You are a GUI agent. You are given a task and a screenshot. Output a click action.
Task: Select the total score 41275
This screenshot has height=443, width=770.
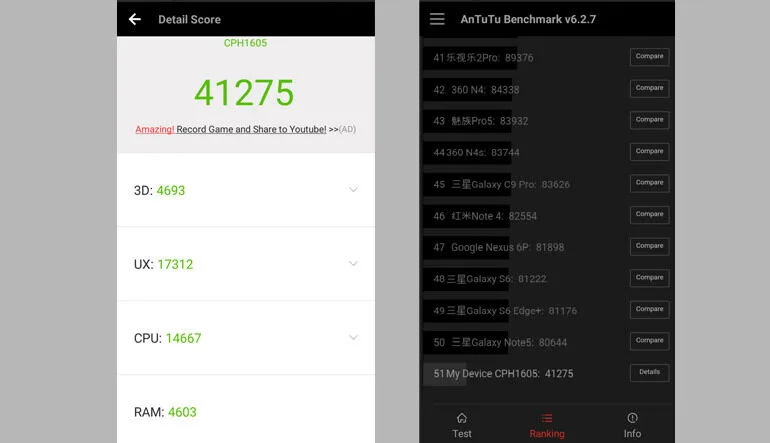244,92
